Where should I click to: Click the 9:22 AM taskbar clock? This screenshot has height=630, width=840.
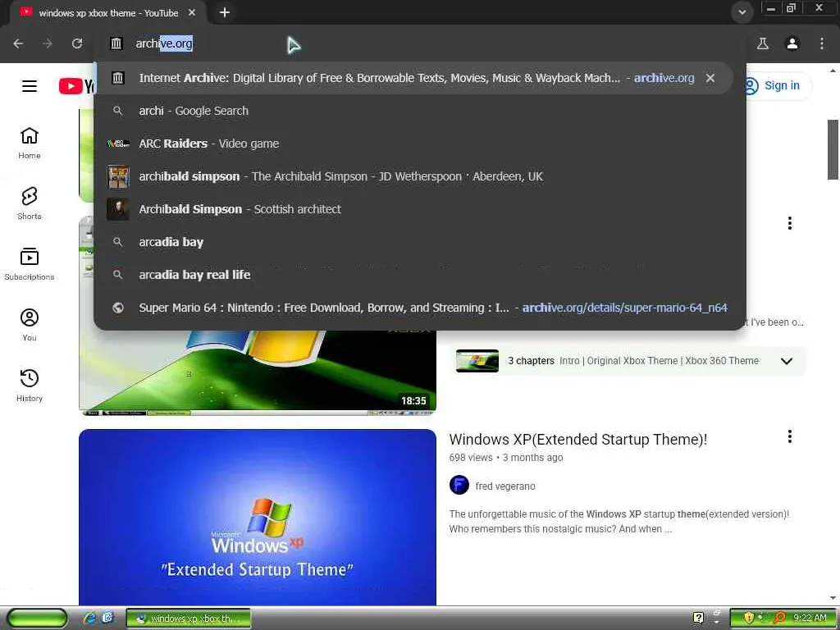pyautogui.click(x=810, y=619)
